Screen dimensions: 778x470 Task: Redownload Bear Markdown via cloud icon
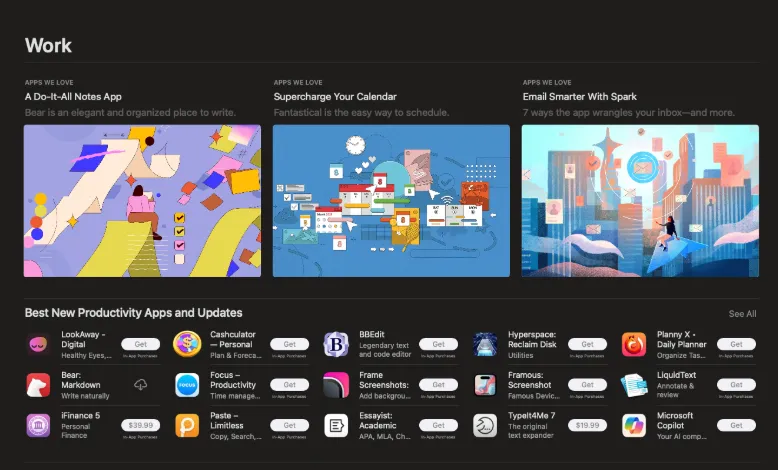tap(140, 385)
